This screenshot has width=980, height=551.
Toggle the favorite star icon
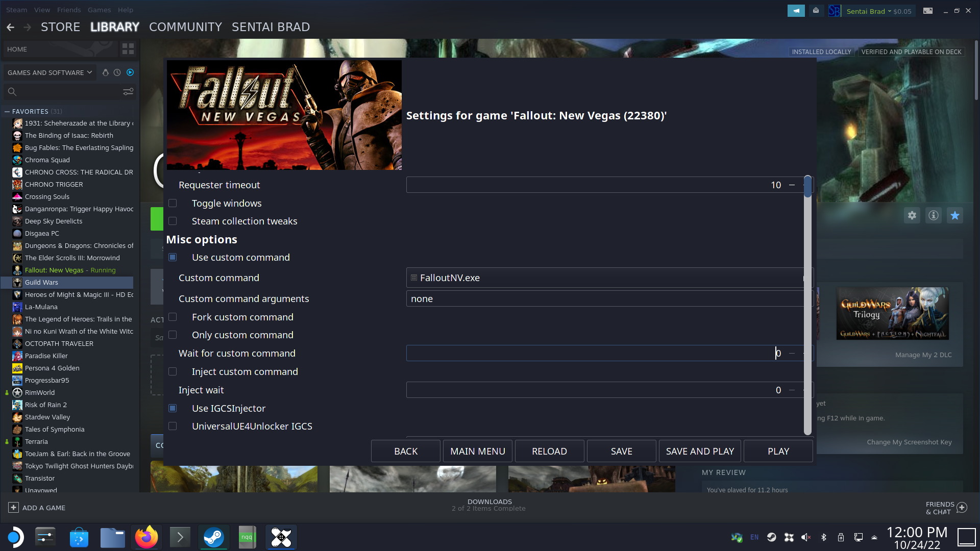pos(955,215)
